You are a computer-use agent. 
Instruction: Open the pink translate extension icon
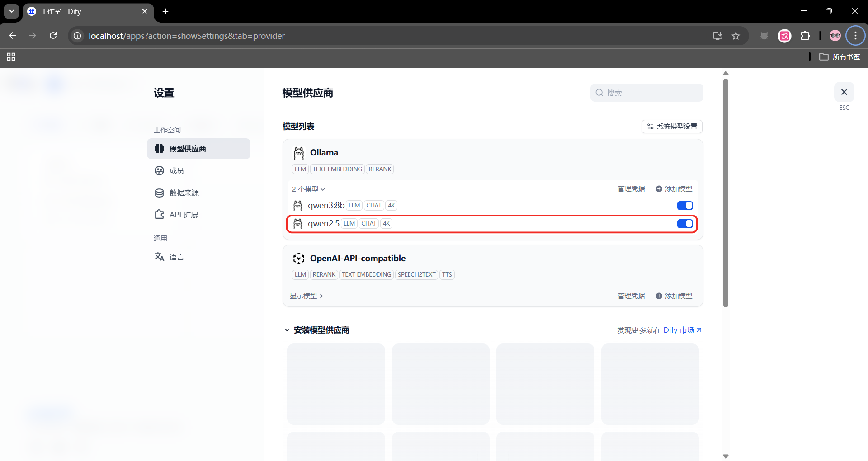click(x=785, y=36)
